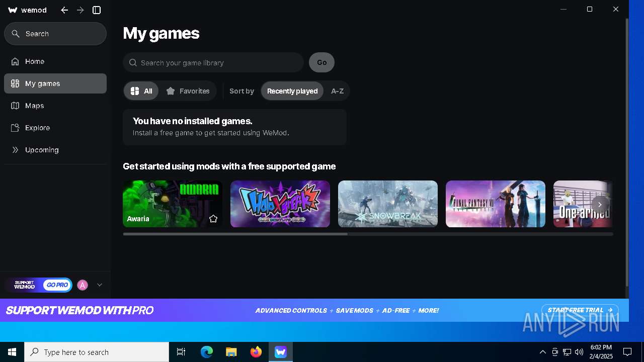Click the Upcoming double-chevron icon
The height and width of the screenshot is (362, 644).
[x=15, y=150]
